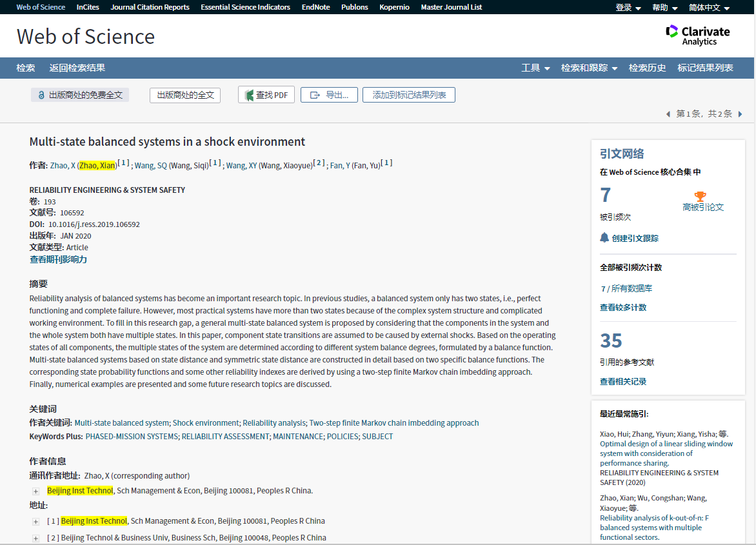
Task: Open the 登录 dropdown menu
Action: click(628, 8)
